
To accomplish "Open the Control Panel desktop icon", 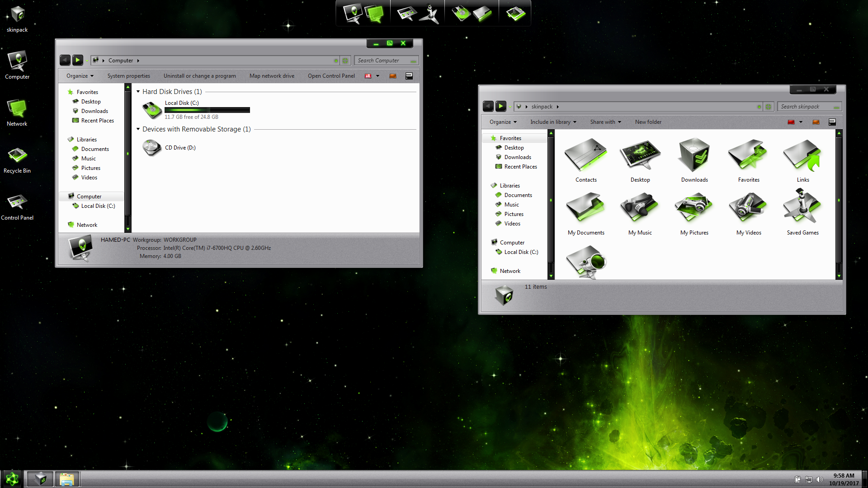I will click(17, 203).
